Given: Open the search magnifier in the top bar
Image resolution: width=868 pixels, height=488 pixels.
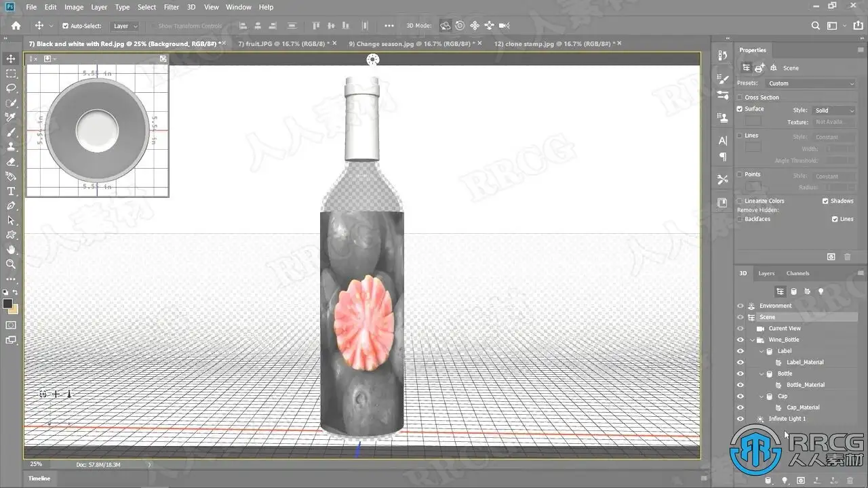Looking at the screenshot, I should click(816, 26).
